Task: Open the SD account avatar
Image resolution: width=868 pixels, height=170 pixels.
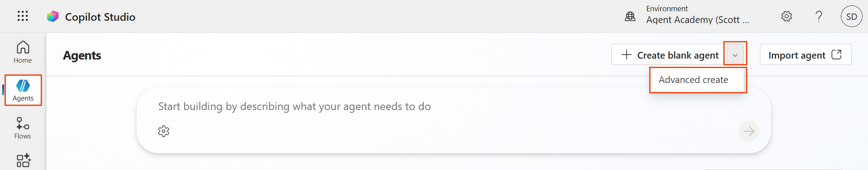Action: coord(852,17)
